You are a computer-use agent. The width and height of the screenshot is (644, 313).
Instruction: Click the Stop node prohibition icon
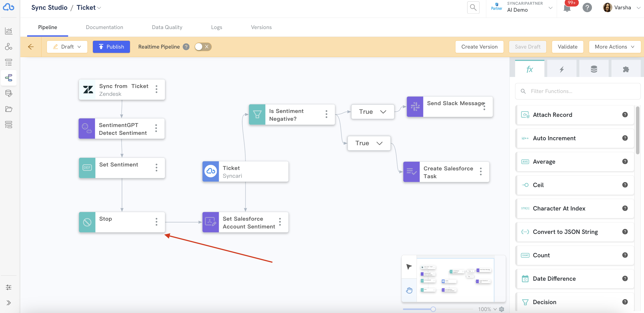[x=87, y=222]
